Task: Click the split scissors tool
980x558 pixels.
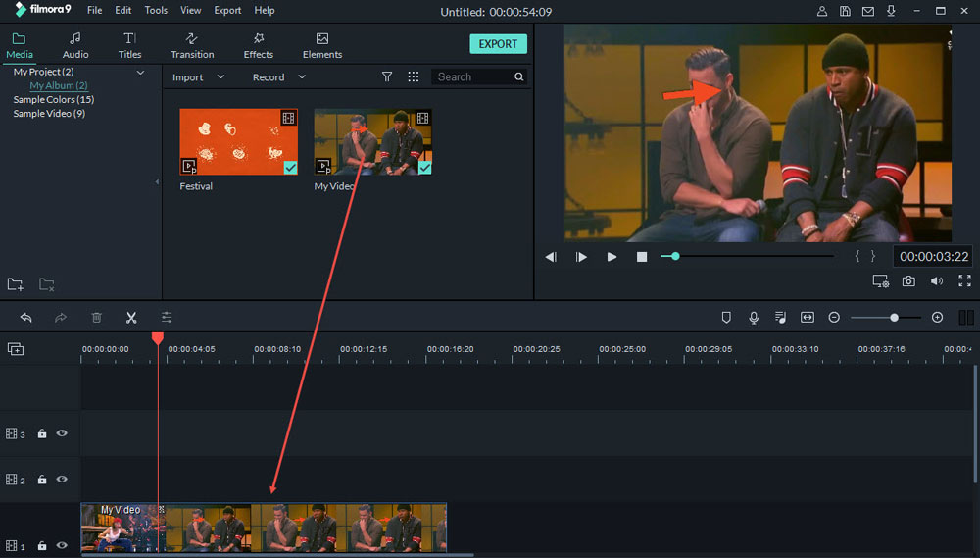Action: [131, 318]
